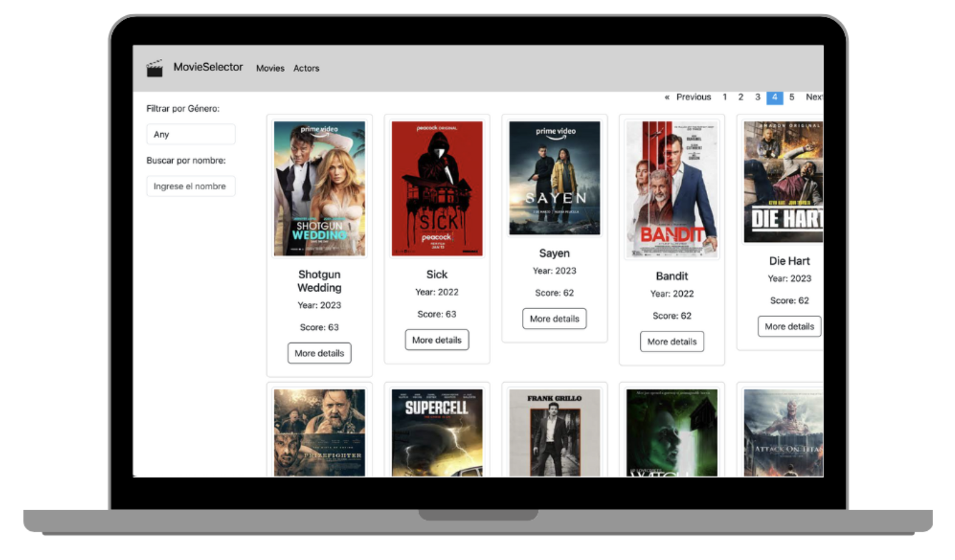This screenshot has width=955, height=560.
Task: Open the Prizefighter movie poster
Action: [x=320, y=433]
